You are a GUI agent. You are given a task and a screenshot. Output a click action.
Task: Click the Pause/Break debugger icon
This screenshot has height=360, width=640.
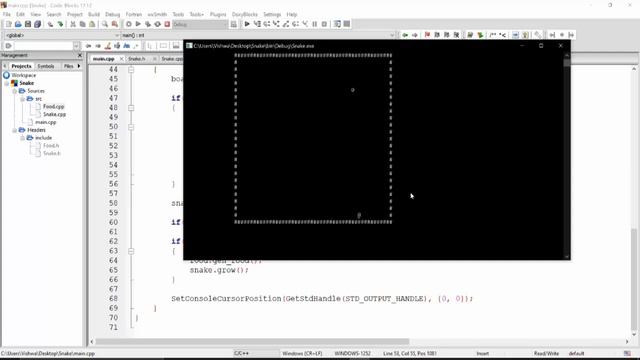tap(315, 24)
